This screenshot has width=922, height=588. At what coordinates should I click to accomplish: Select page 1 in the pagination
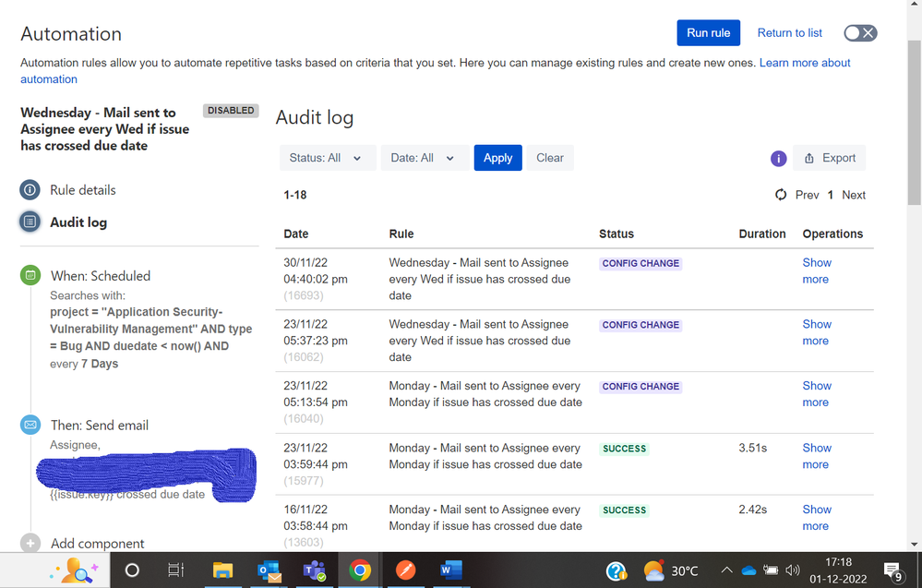tap(831, 195)
